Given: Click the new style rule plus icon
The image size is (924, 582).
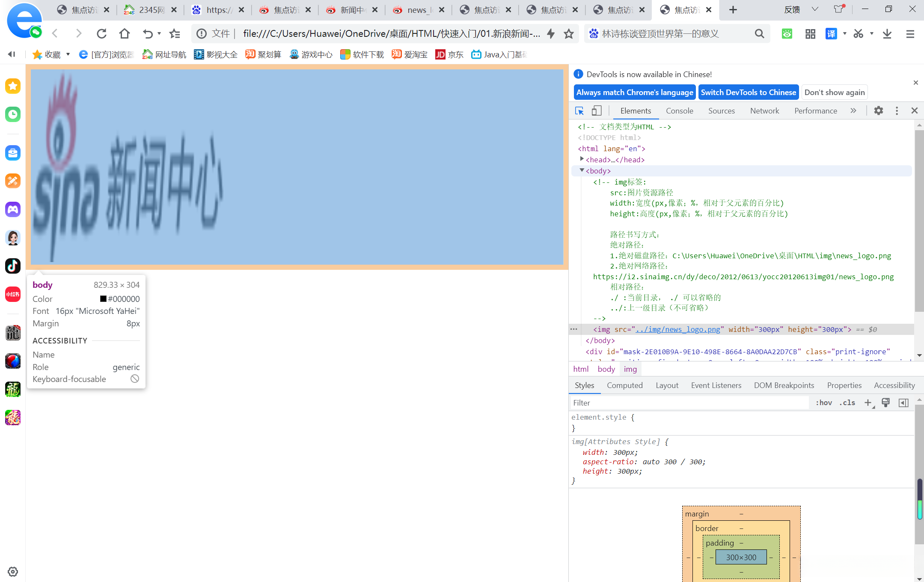Looking at the screenshot, I should [868, 403].
